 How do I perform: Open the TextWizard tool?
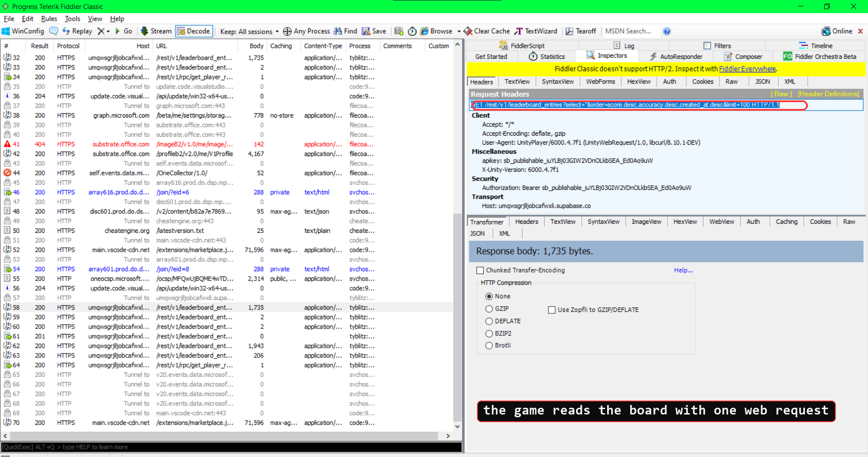click(x=536, y=31)
